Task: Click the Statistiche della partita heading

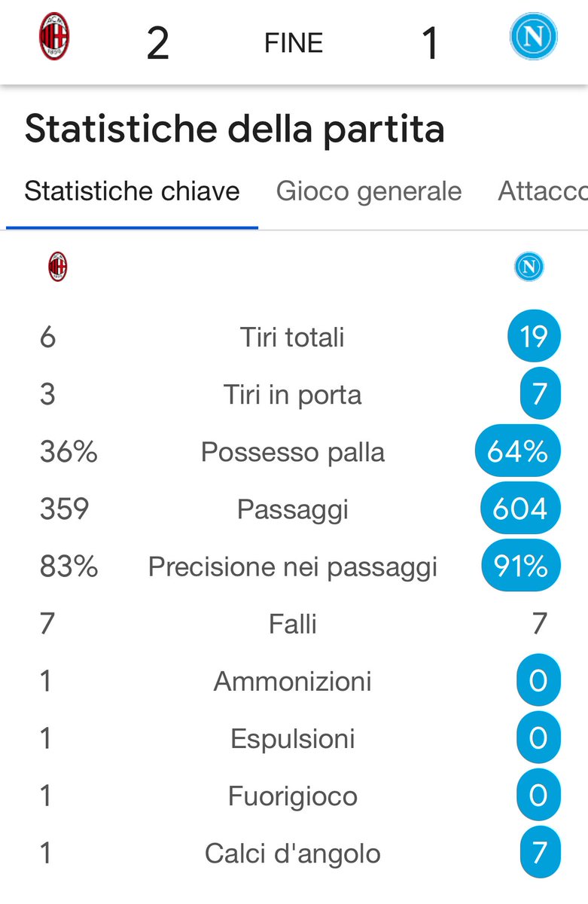Action: point(234,129)
